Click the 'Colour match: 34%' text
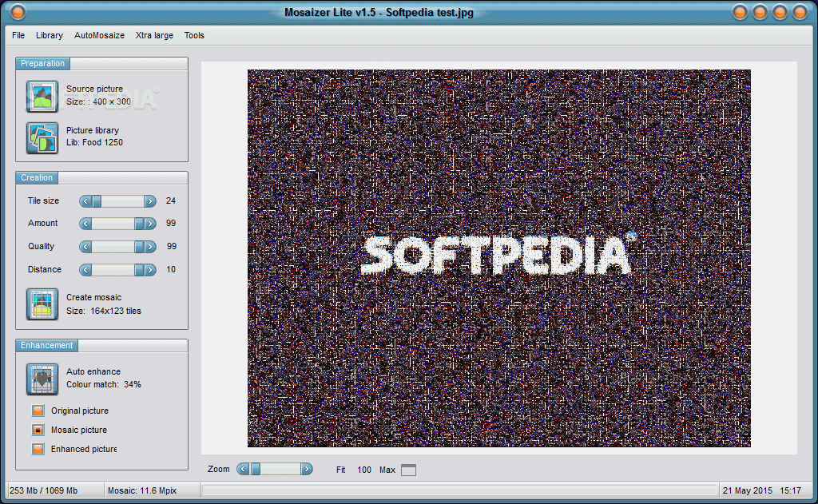 104,384
